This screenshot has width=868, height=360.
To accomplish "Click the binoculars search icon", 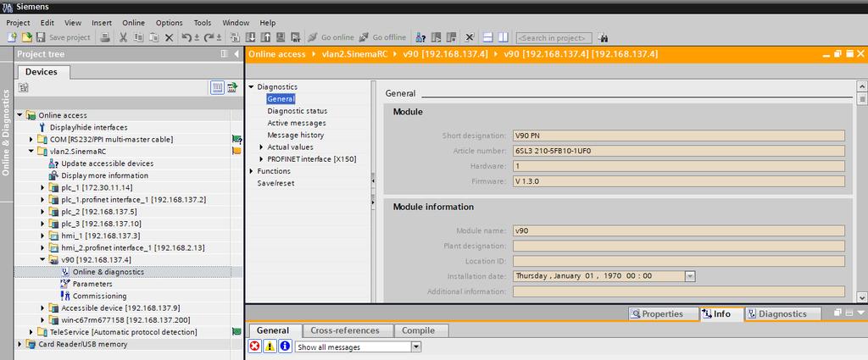I will (604, 37).
